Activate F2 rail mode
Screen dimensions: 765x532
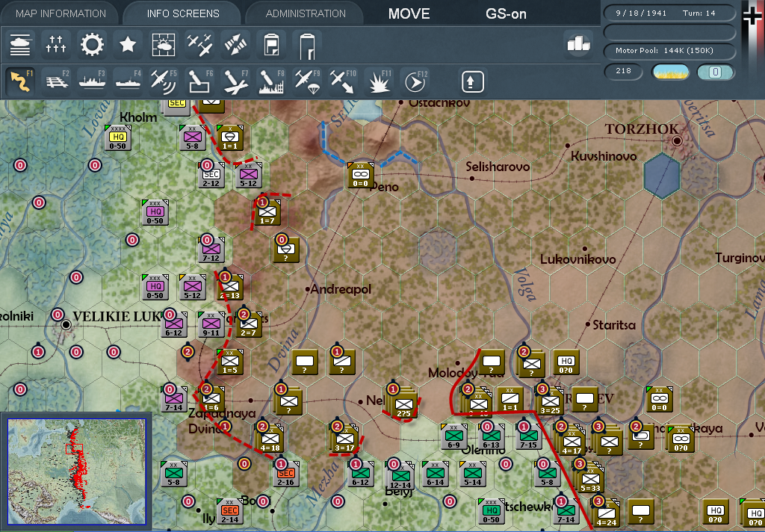tap(56, 81)
